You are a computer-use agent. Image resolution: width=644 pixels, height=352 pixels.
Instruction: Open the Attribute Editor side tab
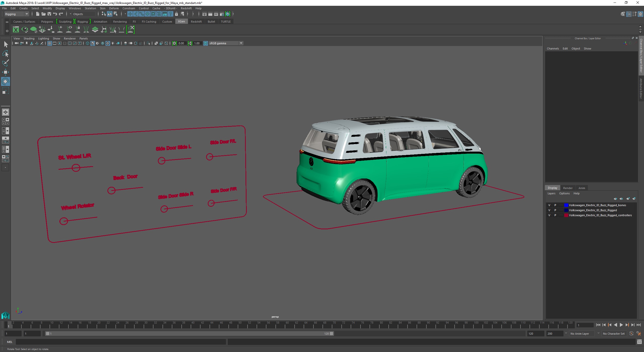click(x=641, y=88)
